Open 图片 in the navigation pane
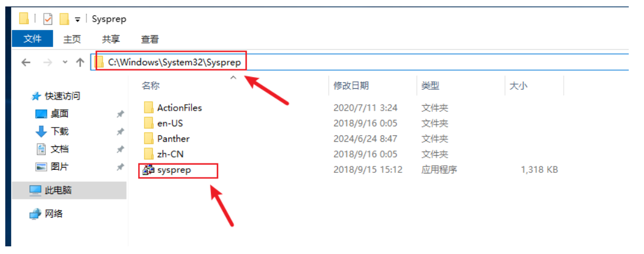644x254 pixels. 59,167
